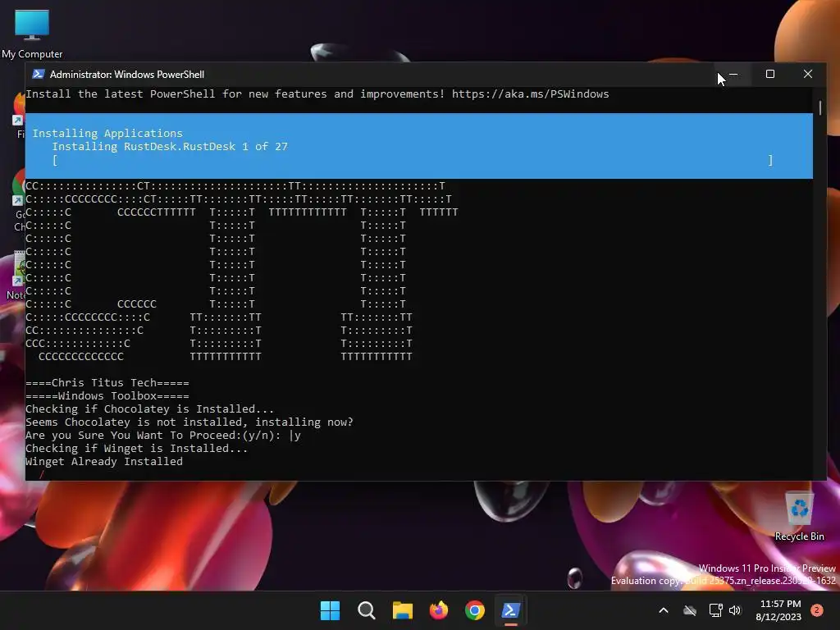This screenshot has width=840, height=630.
Task: Click the "Installing Applications" progress header
Action: [107, 133]
